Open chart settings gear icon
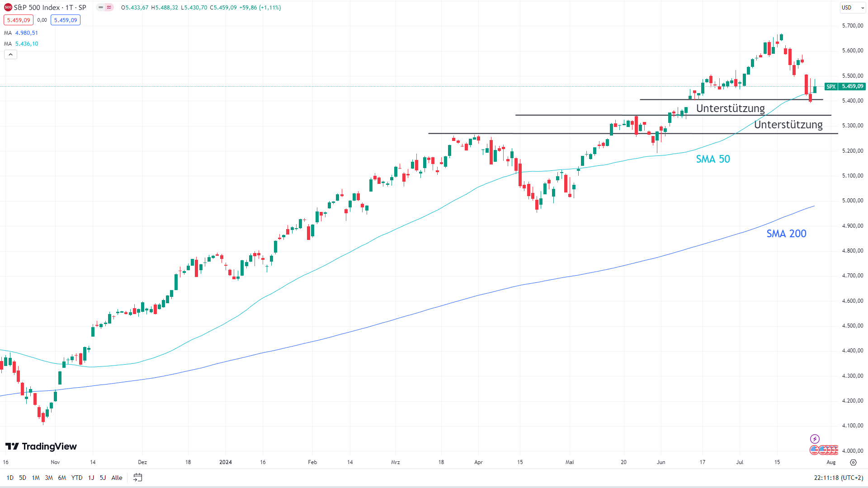The width and height of the screenshot is (868, 488). pos(853,462)
